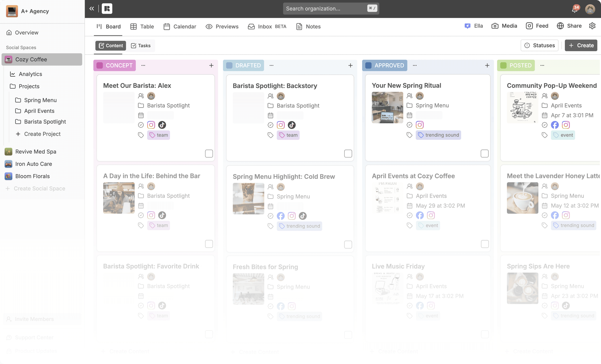
Task: Open the Statuses menu
Action: point(540,45)
